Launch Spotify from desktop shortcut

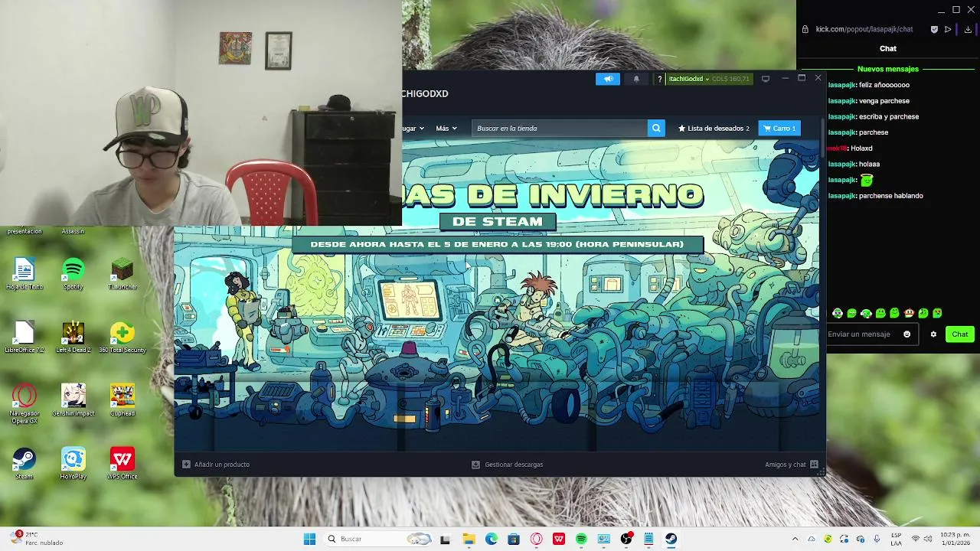pos(73,274)
